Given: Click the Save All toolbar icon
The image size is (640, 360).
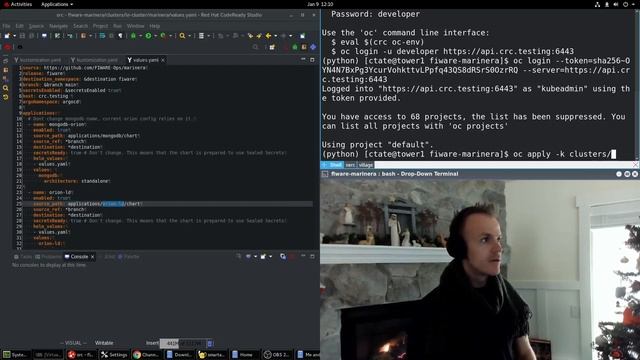Looking at the screenshot, I should click(x=31, y=36).
